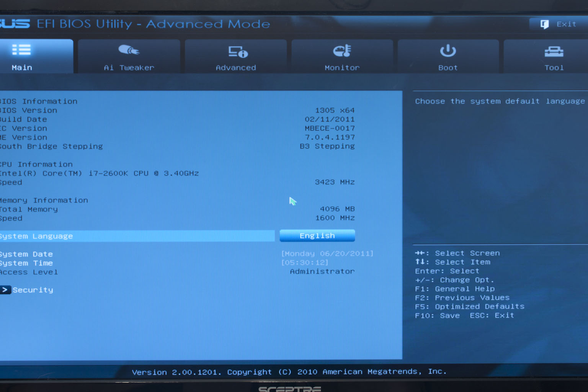
Task: Click the CPU speed 3423 MHz
Action: click(x=335, y=182)
